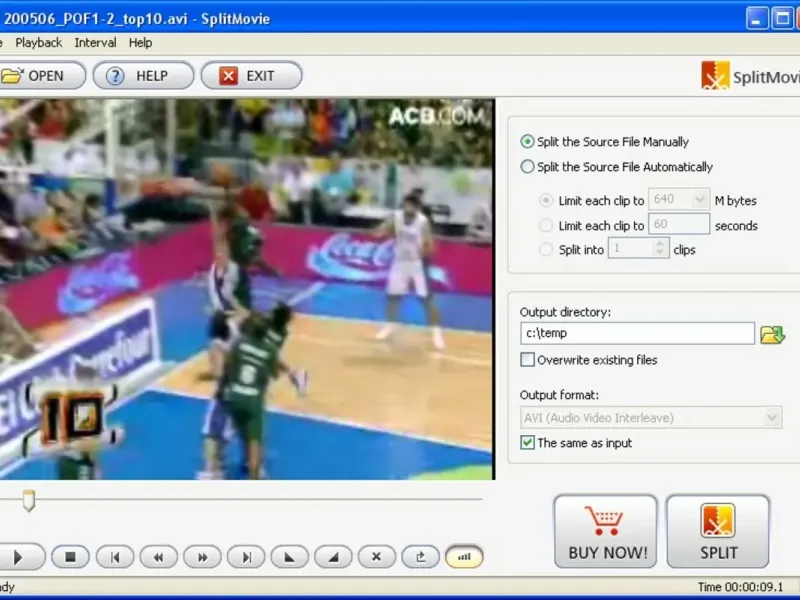Screen dimensions: 800x600
Task: Set the interval start mark
Action: point(290,557)
